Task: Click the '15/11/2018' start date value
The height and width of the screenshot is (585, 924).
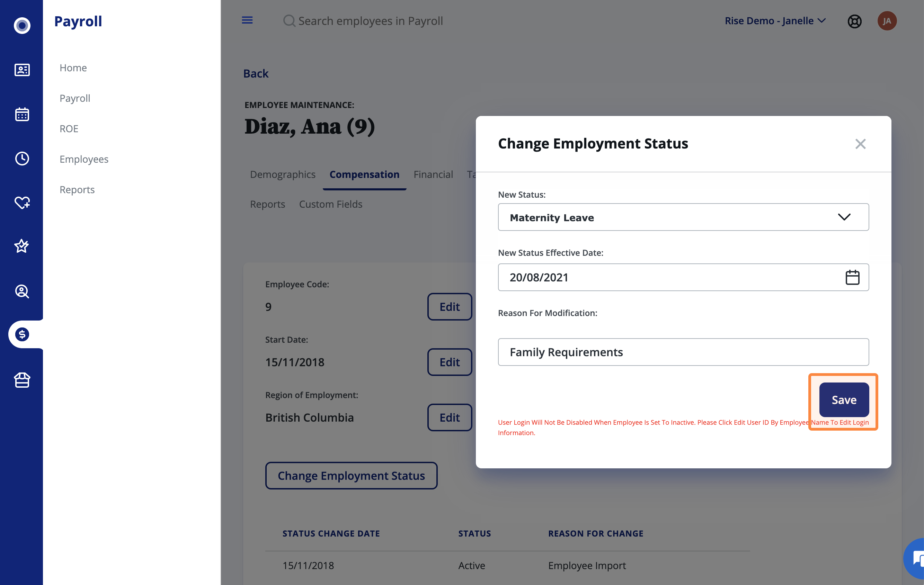Action: pos(295,362)
